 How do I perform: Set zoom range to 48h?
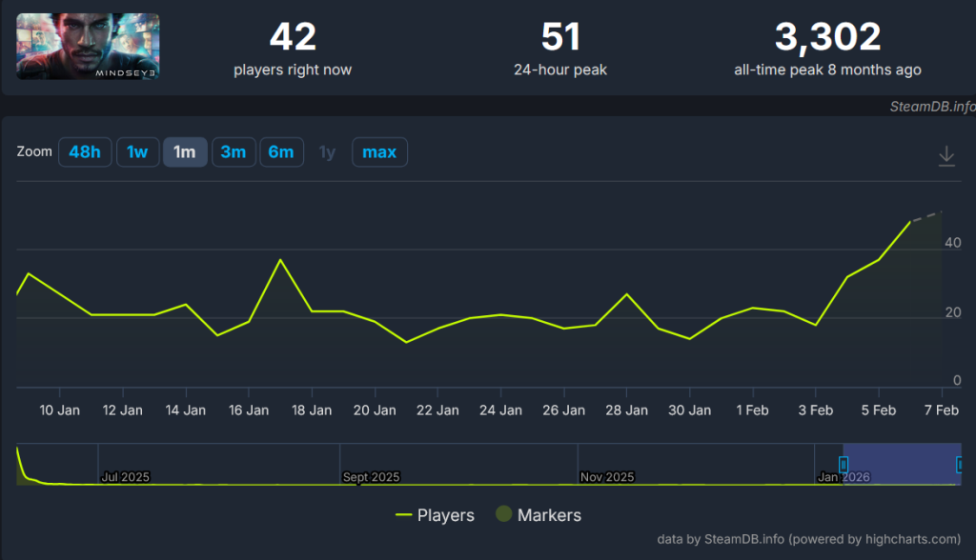pos(85,152)
